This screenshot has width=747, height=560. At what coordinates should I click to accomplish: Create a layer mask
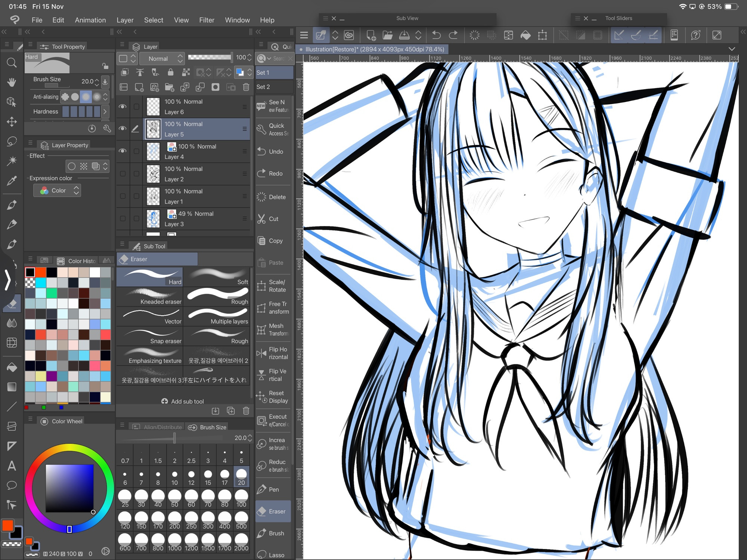coord(216,87)
